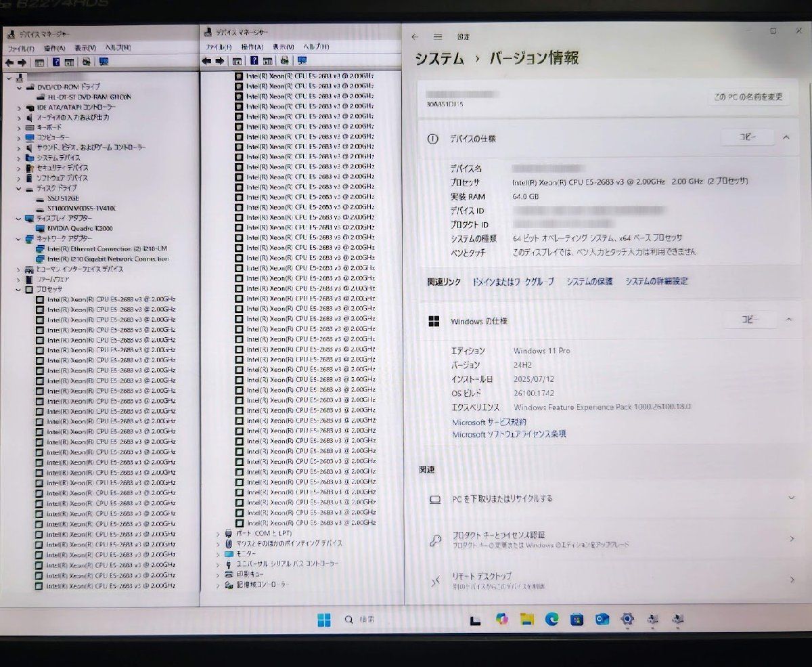Expand the キーボード category in the device tree

click(19, 127)
